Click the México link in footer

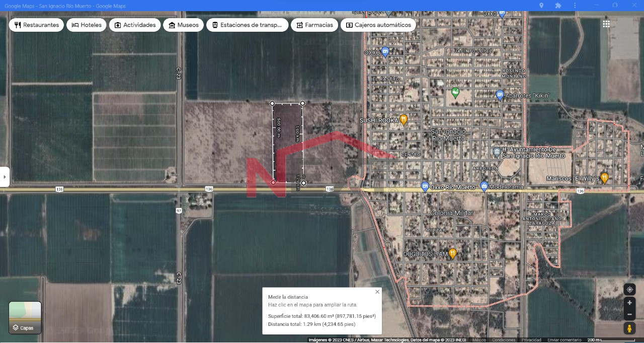coord(479,340)
